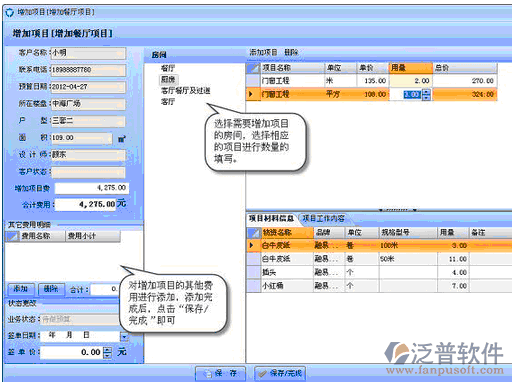Click the 保存/完成 button

(x=280, y=373)
